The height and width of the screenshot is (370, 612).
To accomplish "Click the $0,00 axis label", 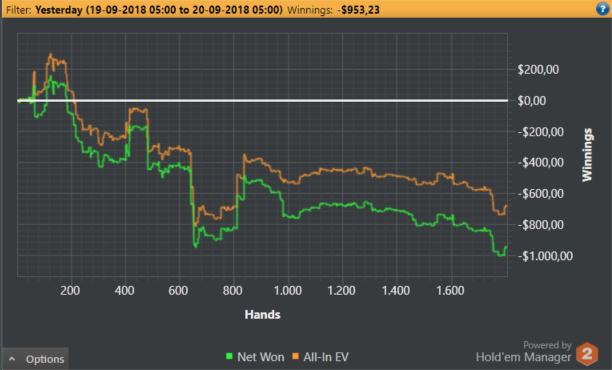I will point(532,101).
